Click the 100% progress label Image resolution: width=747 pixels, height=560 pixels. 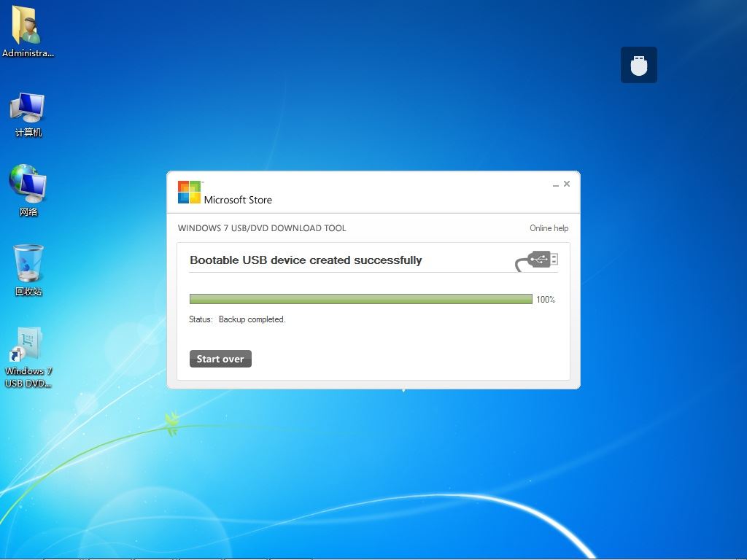[546, 300]
